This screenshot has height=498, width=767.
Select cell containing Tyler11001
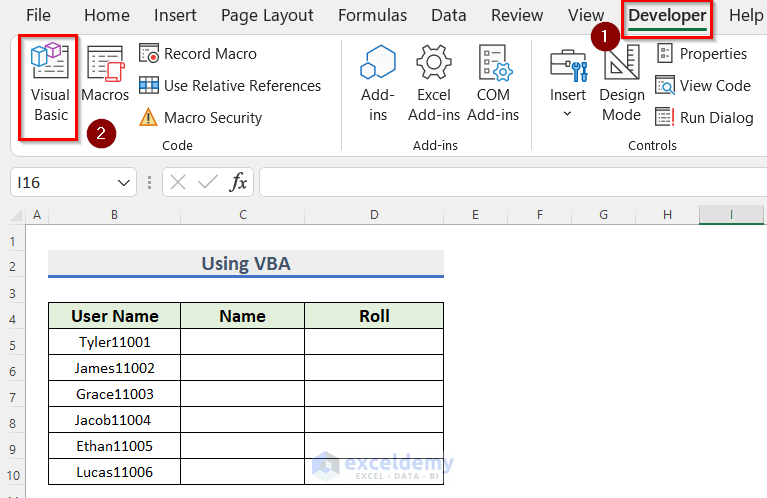[114, 342]
